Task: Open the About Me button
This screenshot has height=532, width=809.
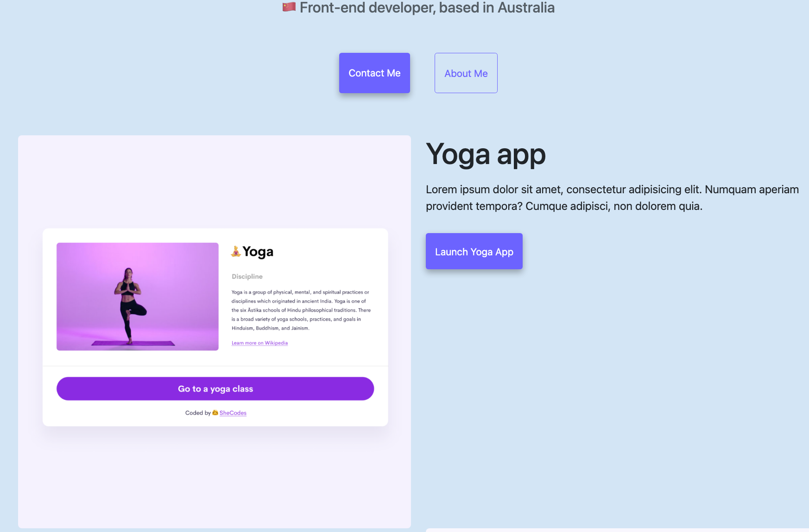Action: [x=466, y=73]
